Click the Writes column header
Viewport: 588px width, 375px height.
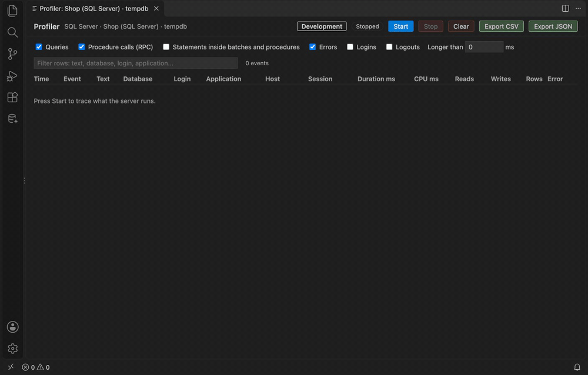tap(500, 79)
